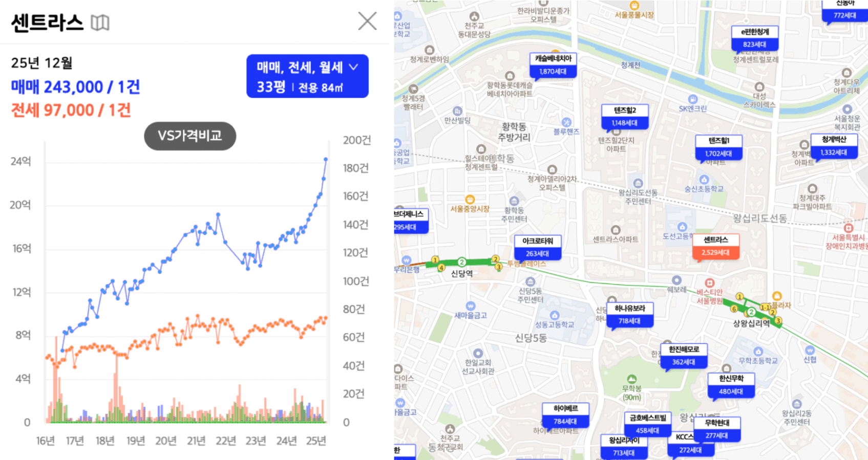Select the 하이베르 784세대 marker
This screenshot has height=460, width=868.
565,415
